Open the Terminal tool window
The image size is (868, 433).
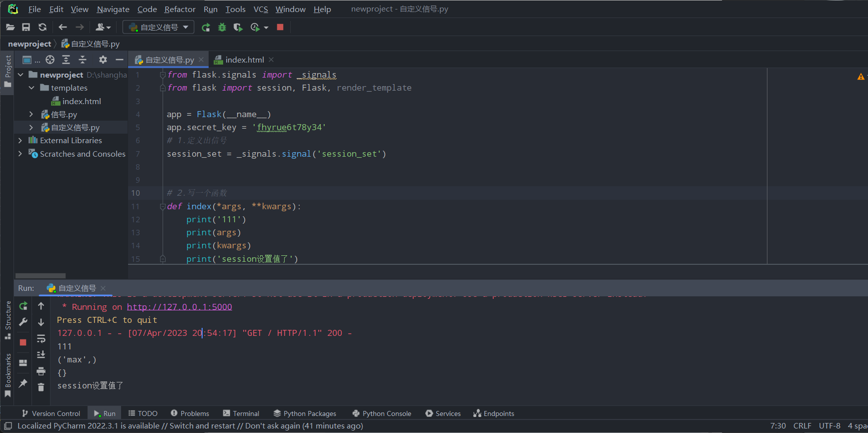point(241,413)
